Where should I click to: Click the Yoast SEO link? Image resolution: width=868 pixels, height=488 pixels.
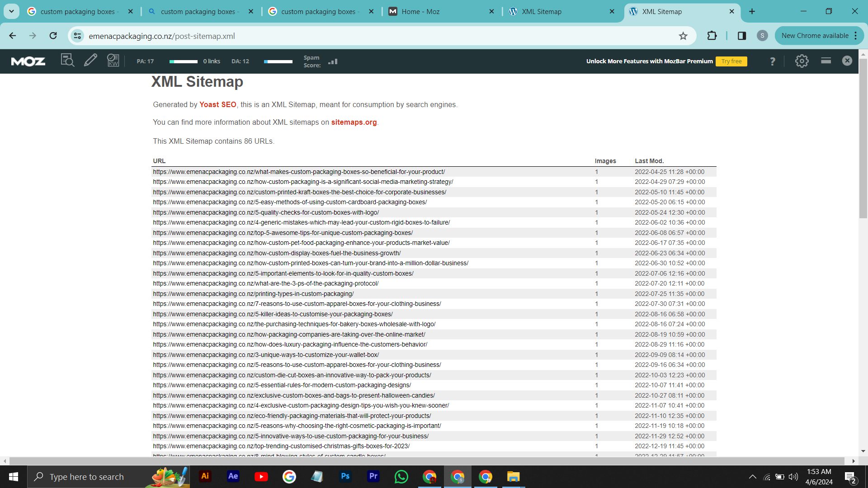pos(217,105)
